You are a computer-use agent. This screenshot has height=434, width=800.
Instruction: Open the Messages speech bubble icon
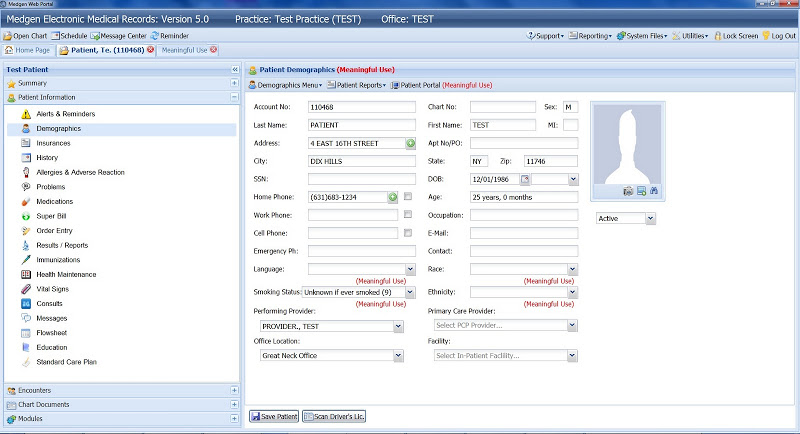click(x=26, y=318)
